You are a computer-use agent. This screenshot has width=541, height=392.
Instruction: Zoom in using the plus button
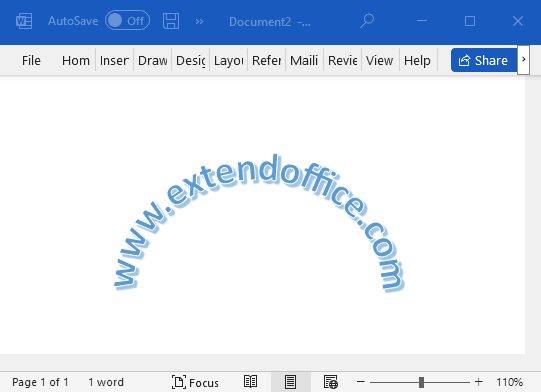[x=479, y=382]
